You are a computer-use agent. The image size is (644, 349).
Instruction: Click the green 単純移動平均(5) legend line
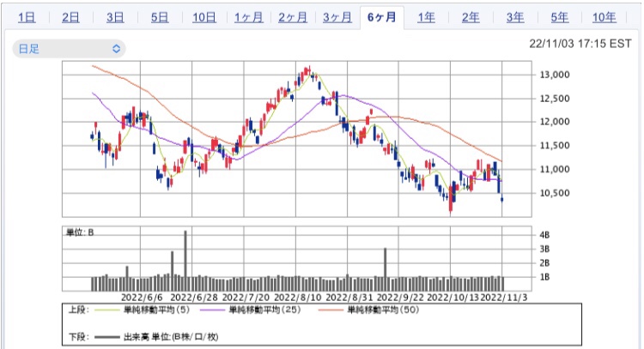(109, 310)
